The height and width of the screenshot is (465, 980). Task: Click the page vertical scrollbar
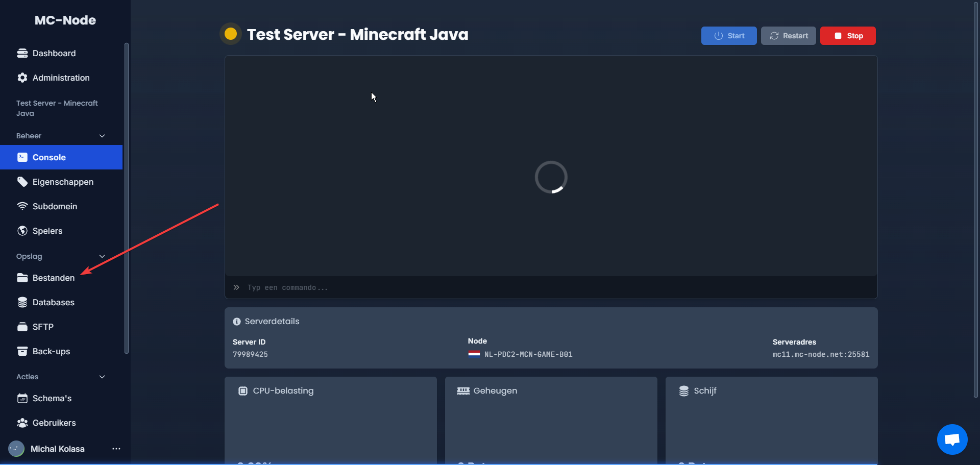click(976, 200)
